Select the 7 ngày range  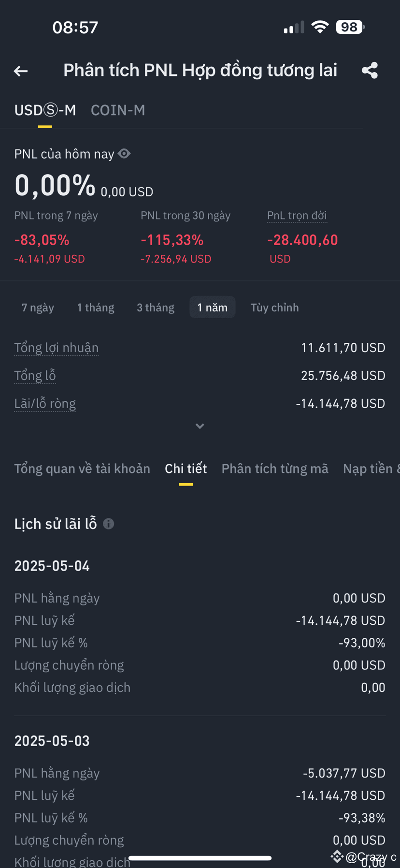[38, 308]
